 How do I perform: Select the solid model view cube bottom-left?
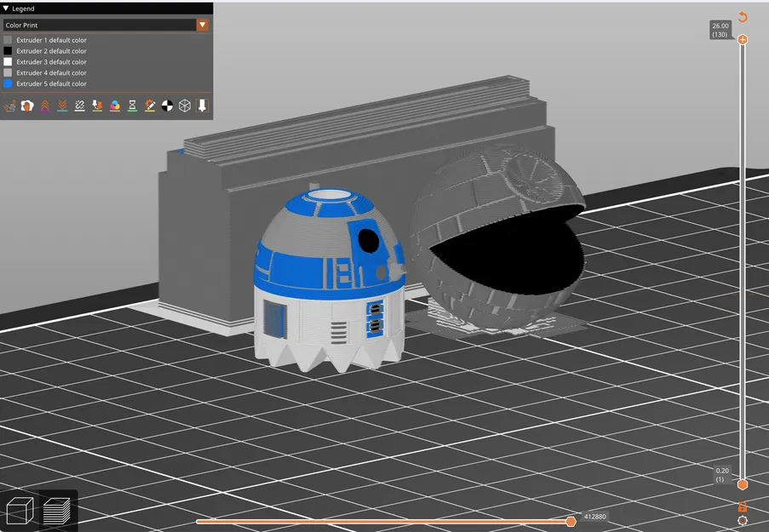coord(20,510)
